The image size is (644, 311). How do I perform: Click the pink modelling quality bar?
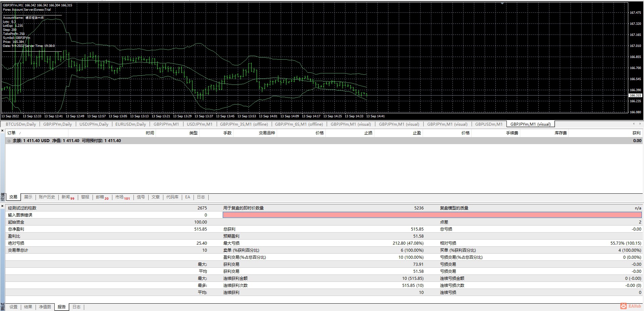pyautogui.click(x=432, y=215)
